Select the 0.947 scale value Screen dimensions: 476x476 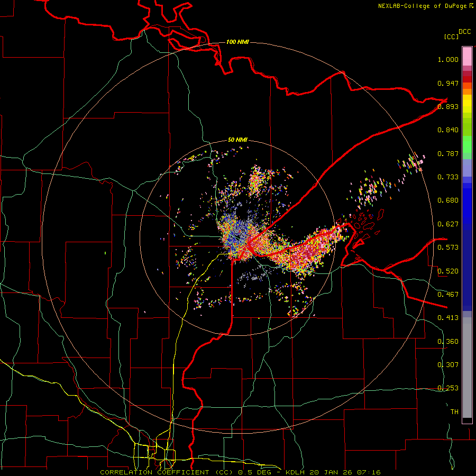point(448,83)
